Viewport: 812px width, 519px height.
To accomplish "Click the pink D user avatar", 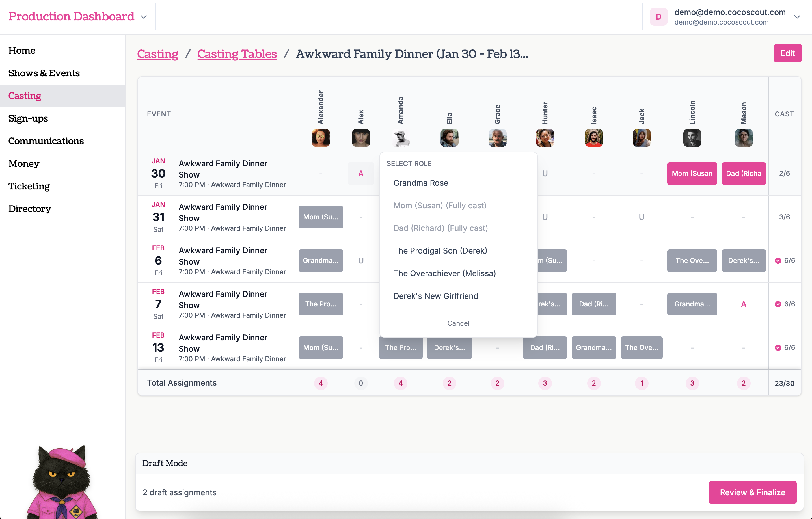I will [x=658, y=17].
